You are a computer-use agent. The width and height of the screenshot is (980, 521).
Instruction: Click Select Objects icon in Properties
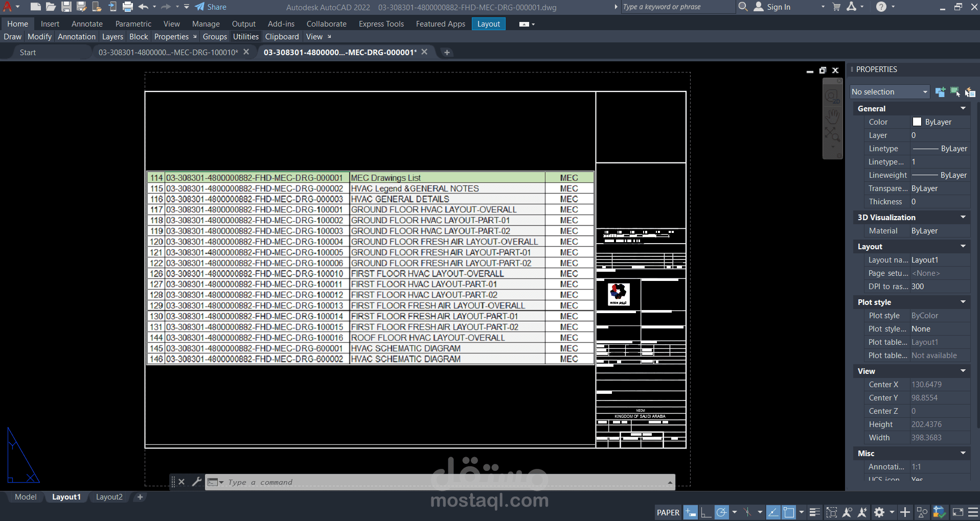coord(955,92)
